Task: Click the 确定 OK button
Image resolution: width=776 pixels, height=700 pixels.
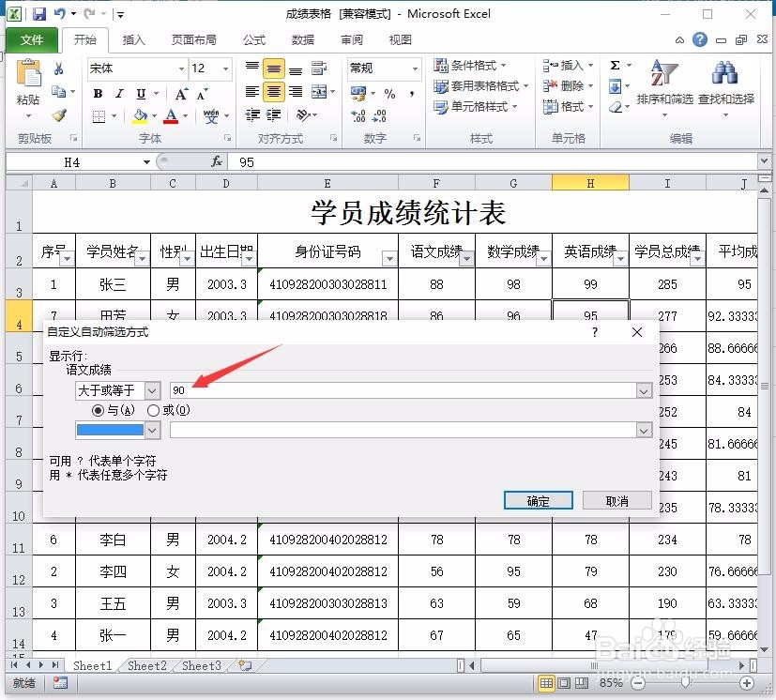Action: [x=538, y=500]
